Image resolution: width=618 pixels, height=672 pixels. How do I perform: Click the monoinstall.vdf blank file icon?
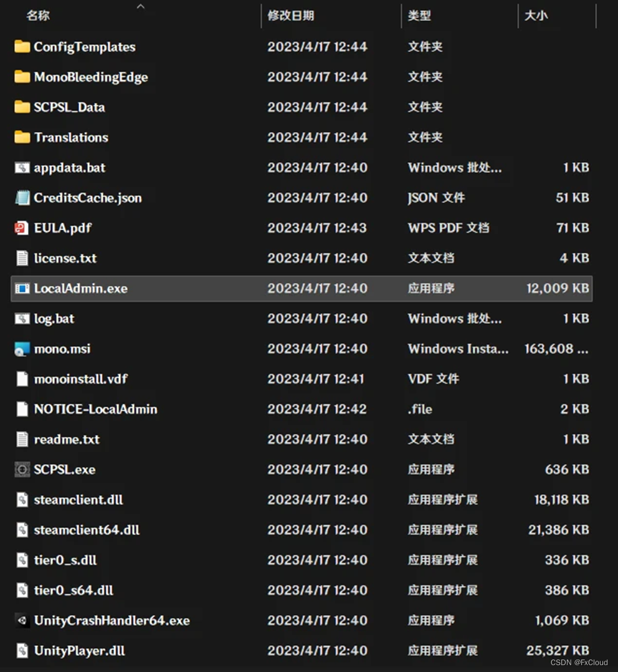coord(22,379)
